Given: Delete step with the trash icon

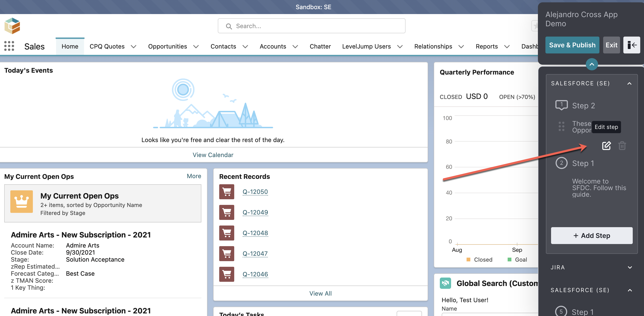Looking at the screenshot, I should tap(622, 146).
